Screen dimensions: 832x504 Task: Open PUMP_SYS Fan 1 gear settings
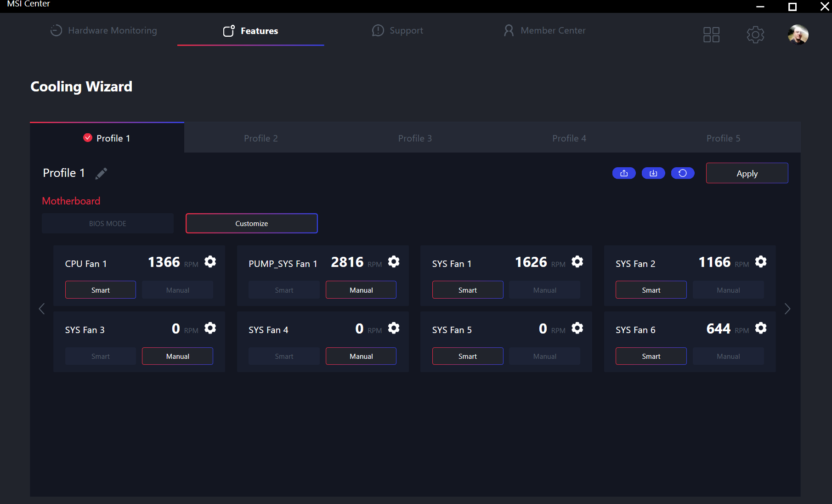pyautogui.click(x=394, y=262)
